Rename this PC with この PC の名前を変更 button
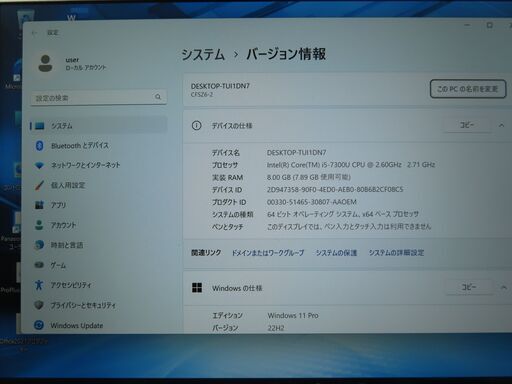This screenshot has width=512, height=384. pyautogui.click(x=468, y=89)
